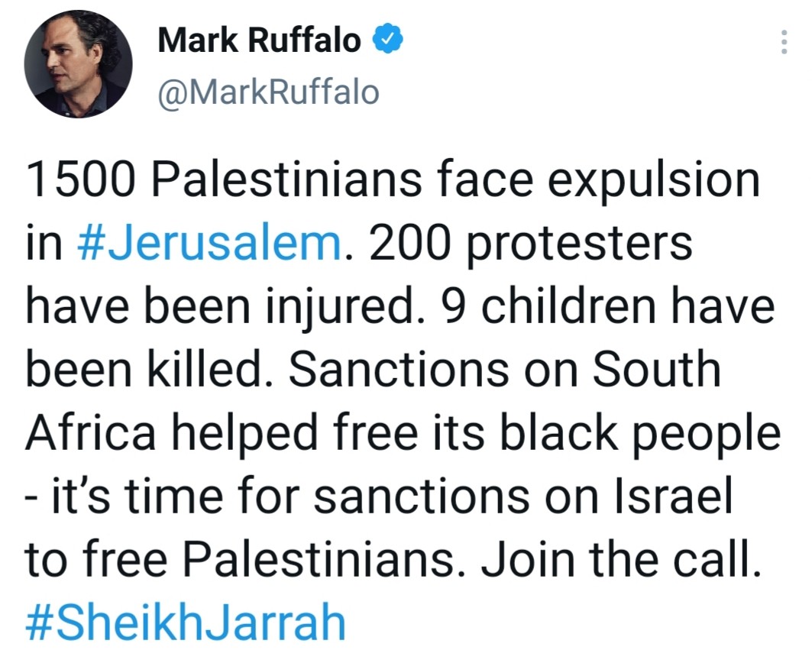Follow the #SheikhJarrah hashtag link
This screenshot has width=812, height=663.
pos(186,624)
